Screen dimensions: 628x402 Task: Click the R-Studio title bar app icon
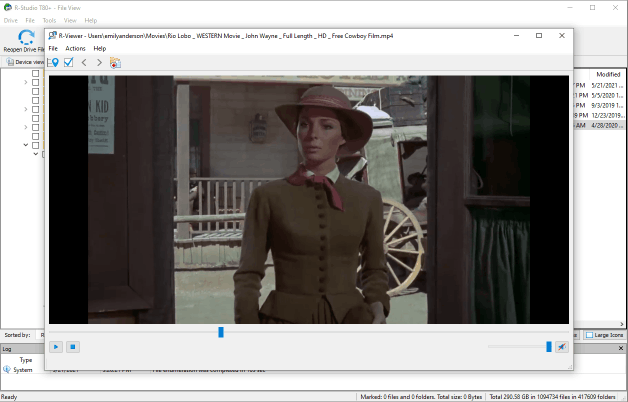8,7
